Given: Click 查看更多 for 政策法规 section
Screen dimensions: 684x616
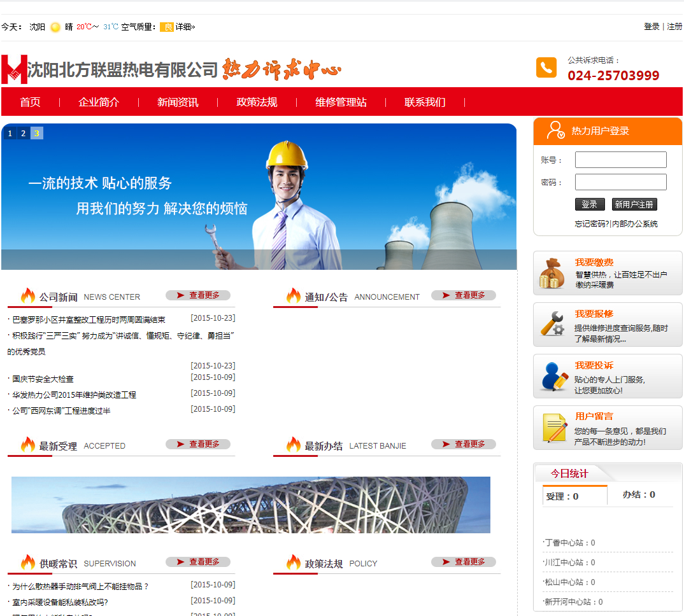Looking at the screenshot, I should (464, 562).
